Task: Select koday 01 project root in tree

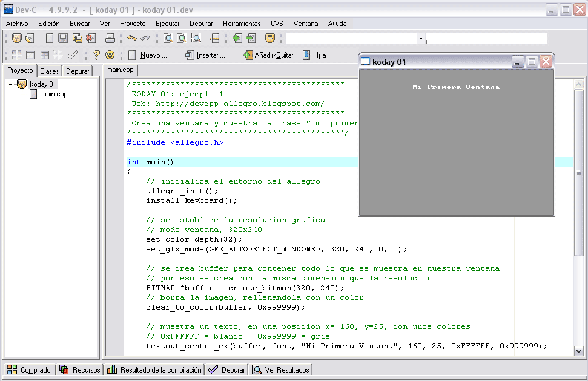Action: (x=43, y=84)
